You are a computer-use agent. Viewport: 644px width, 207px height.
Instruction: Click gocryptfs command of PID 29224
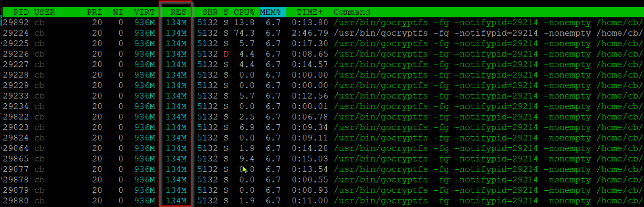click(489, 33)
